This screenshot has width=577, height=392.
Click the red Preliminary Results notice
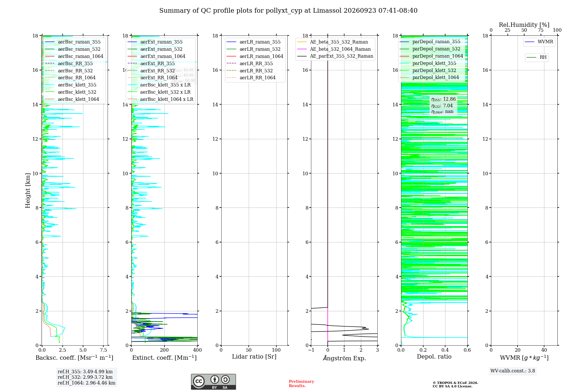tap(301, 384)
